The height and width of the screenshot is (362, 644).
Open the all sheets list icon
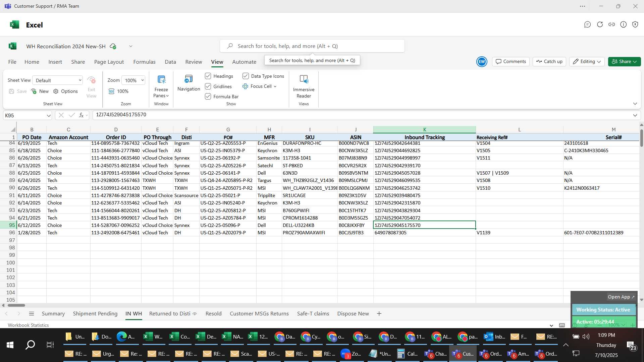pyautogui.click(x=32, y=314)
